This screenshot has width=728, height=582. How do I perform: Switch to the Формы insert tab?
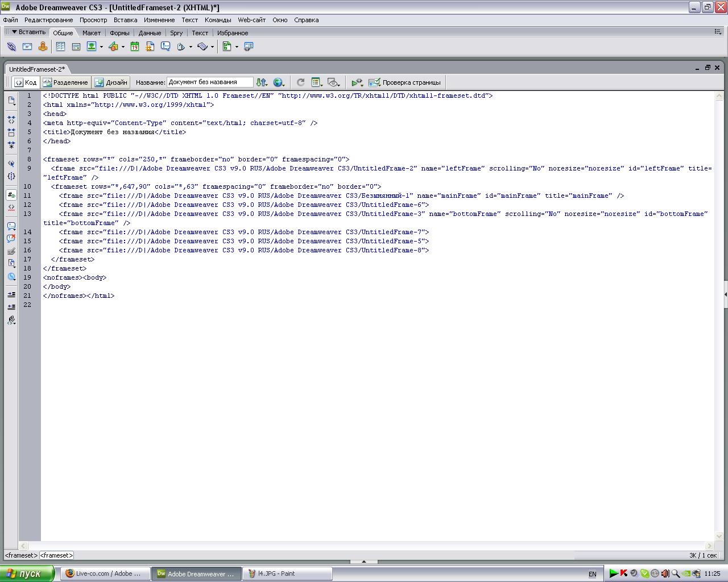(119, 33)
